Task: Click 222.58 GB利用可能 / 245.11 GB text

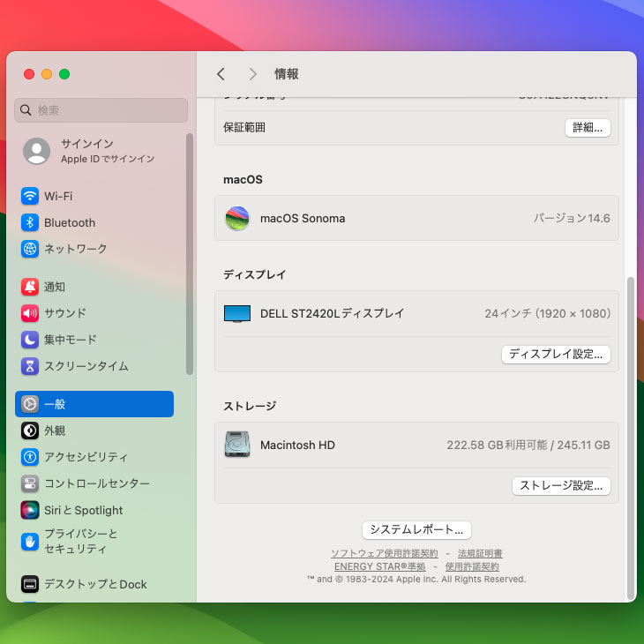Action: pyautogui.click(x=528, y=445)
